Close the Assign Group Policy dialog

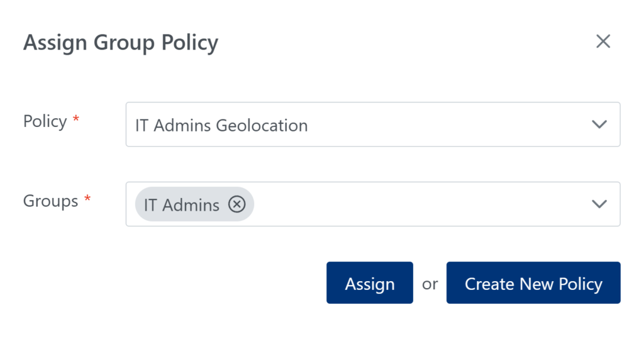pos(603,42)
